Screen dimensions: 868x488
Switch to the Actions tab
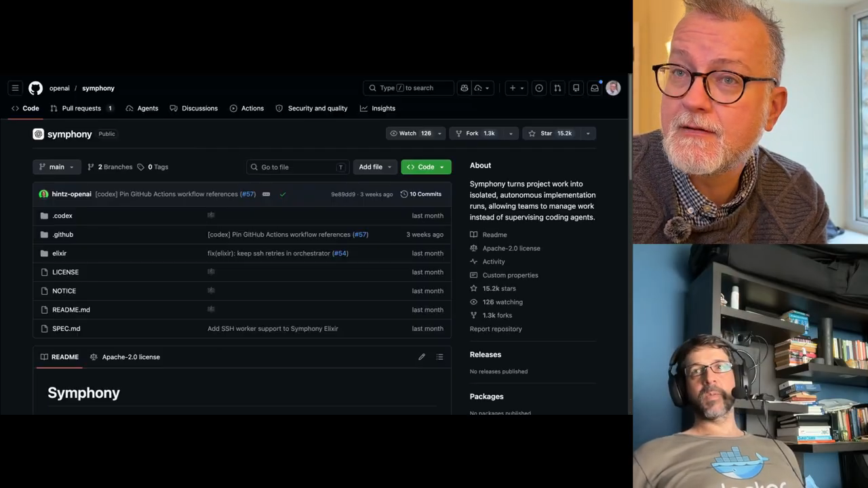coord(247,108)
